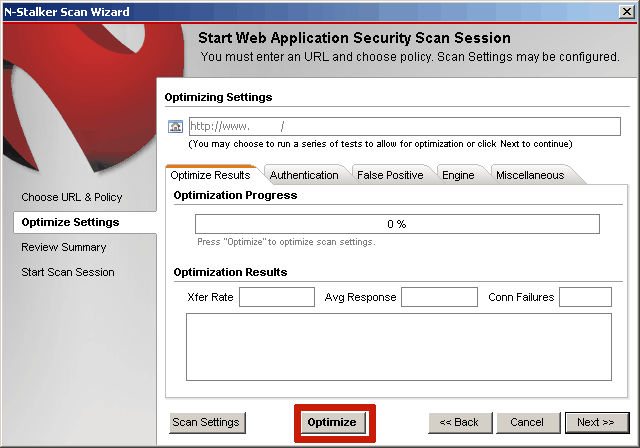
Task: Click the Xfer Rate field
Action: 277,297
